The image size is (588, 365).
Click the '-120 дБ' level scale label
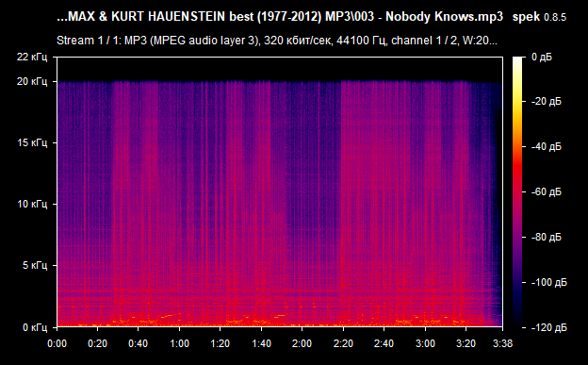549,328
